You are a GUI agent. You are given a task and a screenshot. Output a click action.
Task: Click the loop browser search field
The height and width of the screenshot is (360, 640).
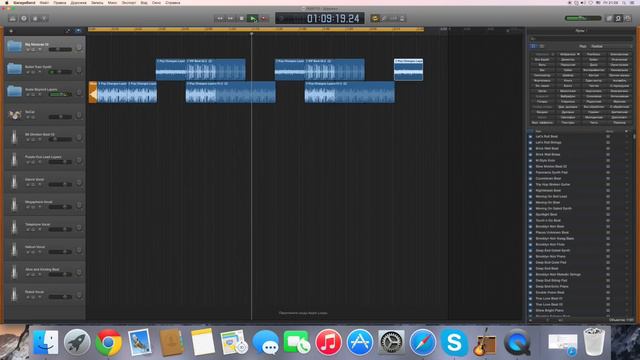[x=580, y=39]
